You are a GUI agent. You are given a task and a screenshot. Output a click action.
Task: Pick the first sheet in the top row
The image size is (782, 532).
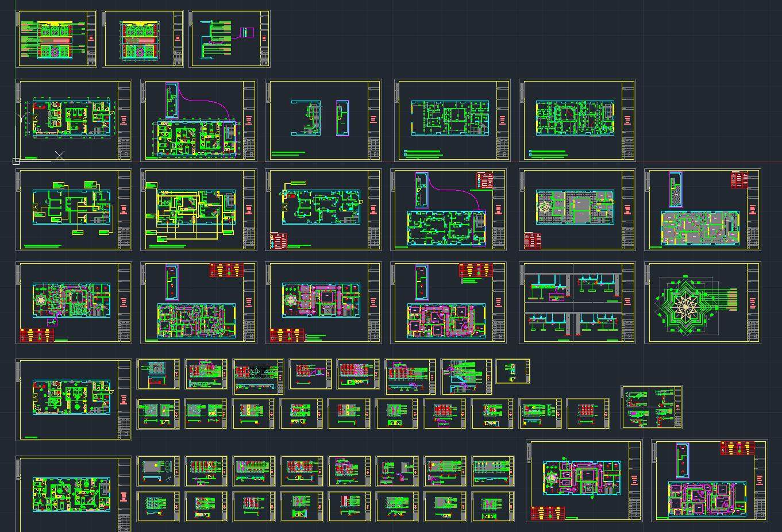pyautogui.click(x=57, y=38)
